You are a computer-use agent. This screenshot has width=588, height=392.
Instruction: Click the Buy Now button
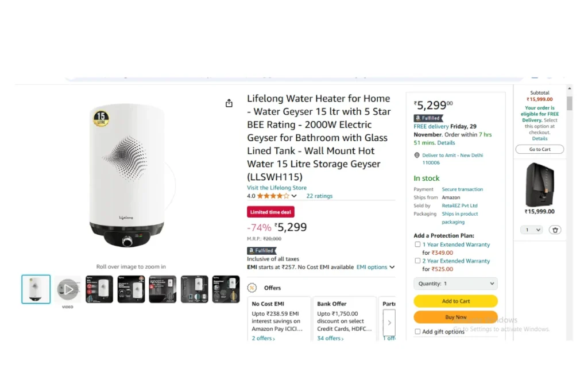point(455,317)
